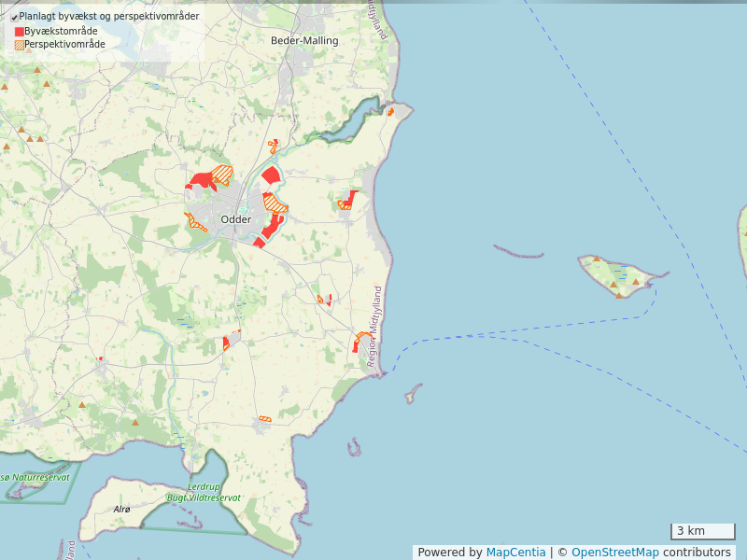Image resolution: width=747 pixels, height=560 pixels.
Task: Select the Byvækstområde legend label
Action: 61,32
